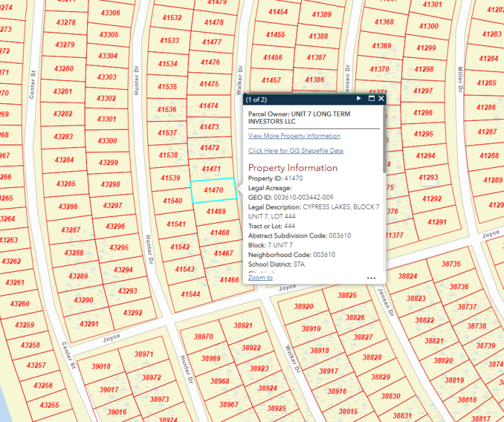Select parcel 41456 on the map
504x422 pixels.
[273, 58]
